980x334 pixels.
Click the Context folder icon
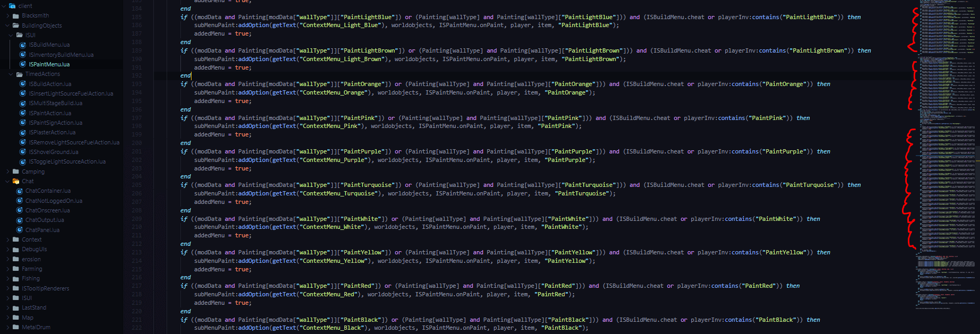[x=16, y=239]
